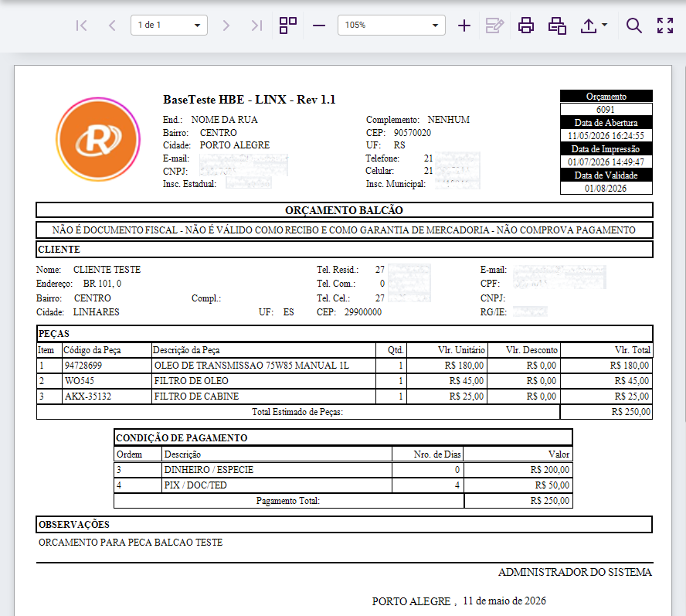Screen dimensions: 686x616
Task: Open the export menu
Action: pyautogui.click(x=589, y=26)
